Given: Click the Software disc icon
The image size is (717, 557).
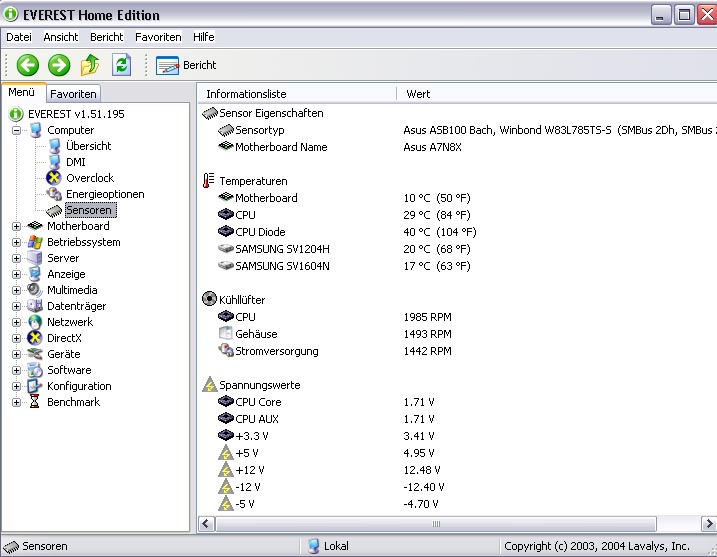Looking at the screenshot, I should [35, 370].
